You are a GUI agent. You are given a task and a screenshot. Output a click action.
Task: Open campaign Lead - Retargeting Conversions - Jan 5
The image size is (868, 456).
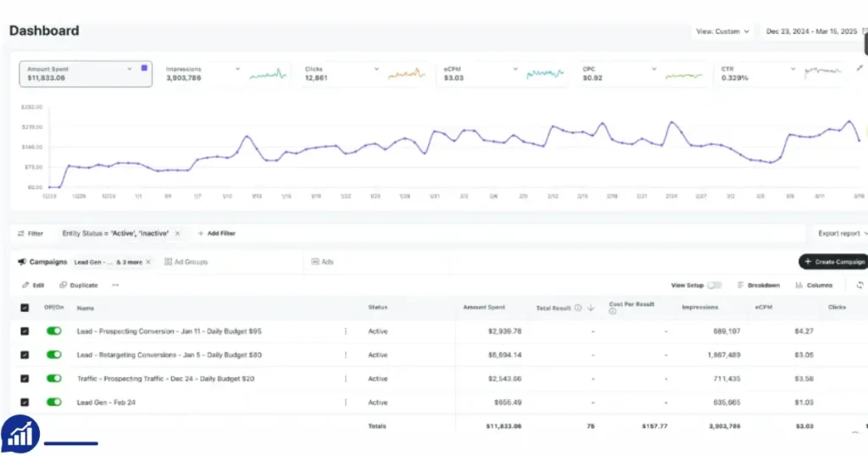point(169,355)
